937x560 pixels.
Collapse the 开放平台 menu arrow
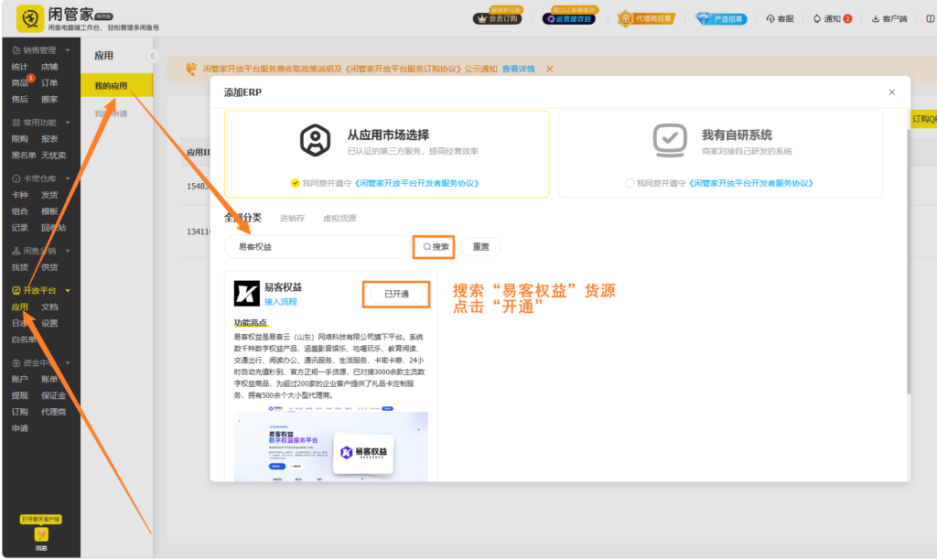tap(68, 290)
